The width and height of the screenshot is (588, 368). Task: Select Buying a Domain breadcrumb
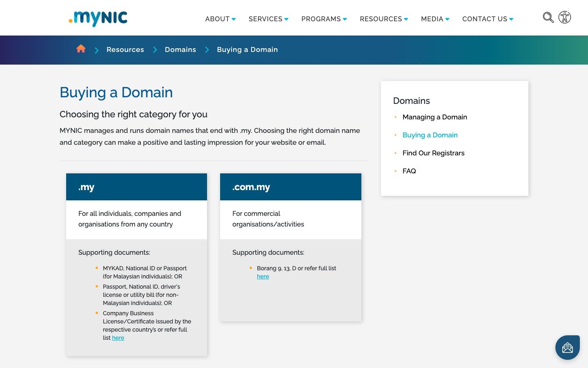[x=247, y=49]
